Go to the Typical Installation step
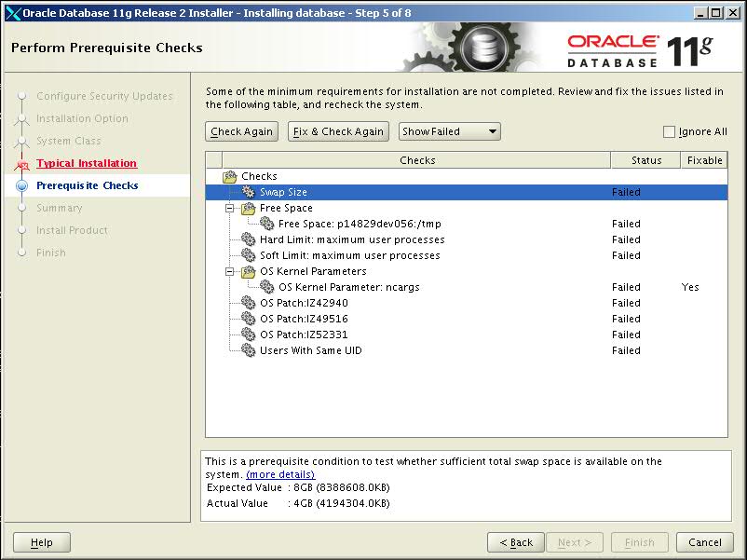Screen dimensions: 747x560 (87, 163)
